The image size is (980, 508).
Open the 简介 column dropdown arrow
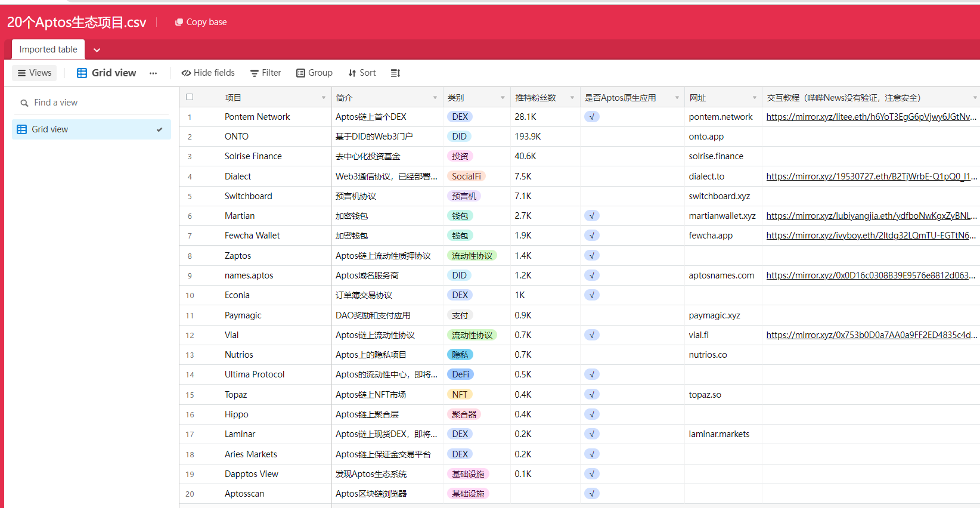pos(435,98)
